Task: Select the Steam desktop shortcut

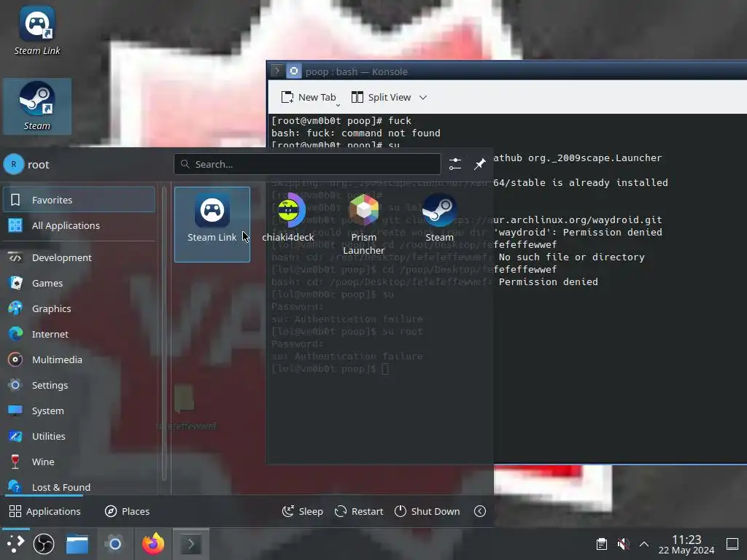Action: click(37, 106)
